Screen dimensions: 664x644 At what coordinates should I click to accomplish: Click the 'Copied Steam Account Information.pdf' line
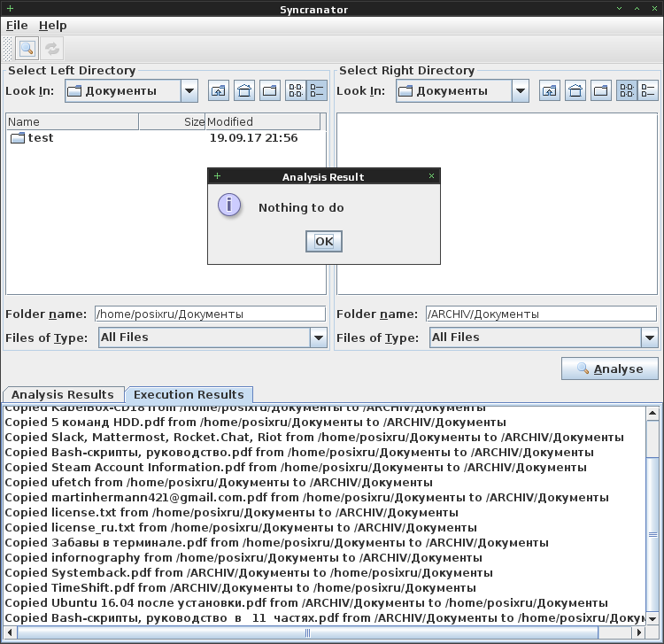[x=296, y=468]
